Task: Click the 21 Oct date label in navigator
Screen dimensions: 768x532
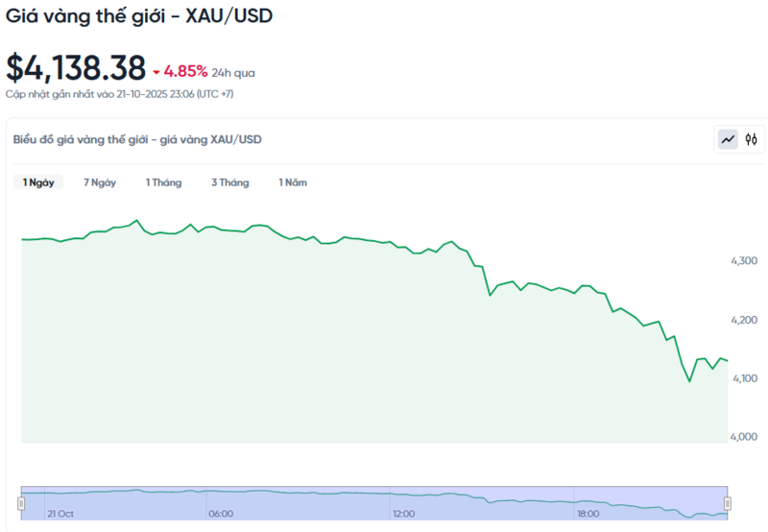Action: tap(60, 514)
